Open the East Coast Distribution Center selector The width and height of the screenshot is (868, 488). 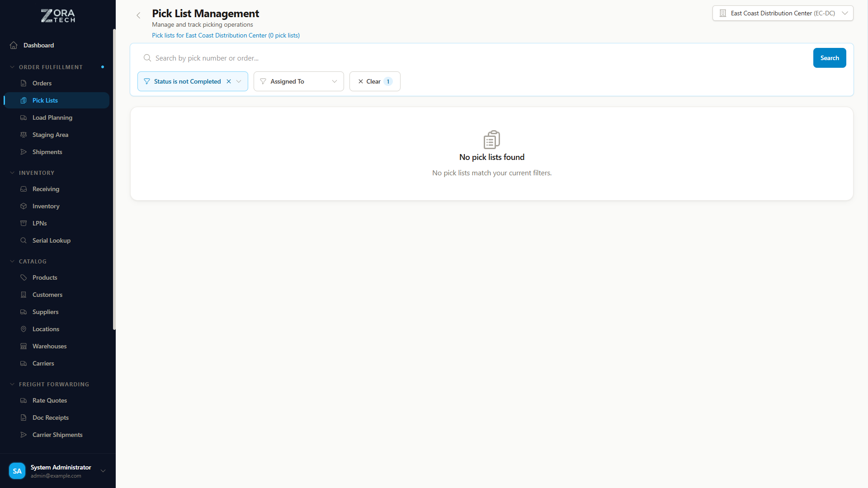[783, 13]
